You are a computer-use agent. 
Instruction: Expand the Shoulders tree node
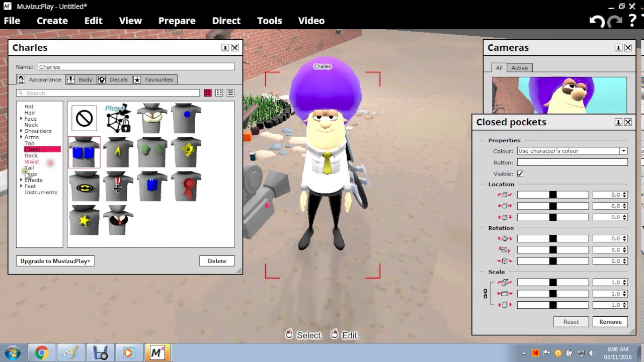(21, 131)
